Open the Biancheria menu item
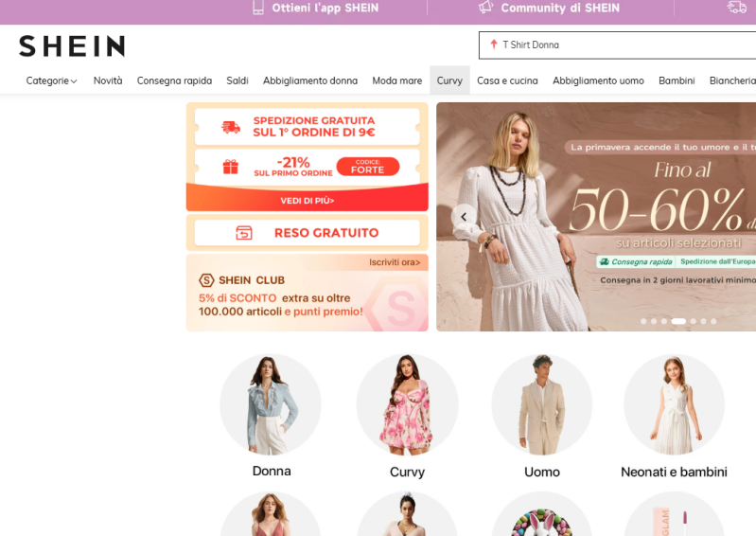The height and width of the screenshot is (536, 756). 732,80
